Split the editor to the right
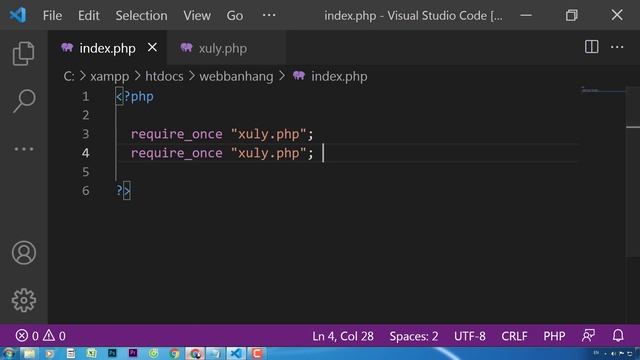The image size is (640, 360). (x=591, y=47)
